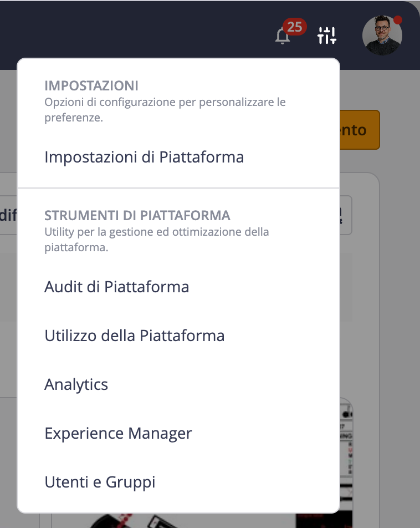Toggle the sliders settings icon in header
The width and height of the screenshot is (420, 528).
point(327,35)
